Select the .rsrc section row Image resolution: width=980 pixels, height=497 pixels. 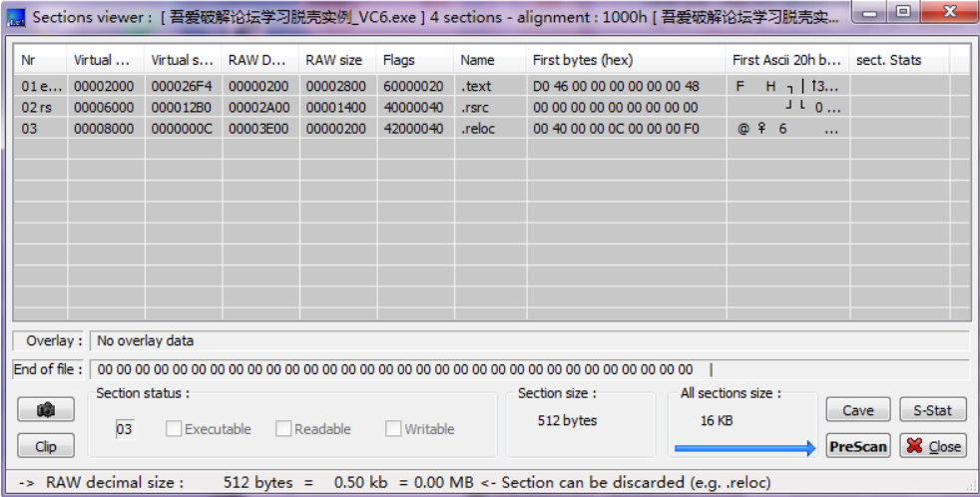click(x=477, y=108)
